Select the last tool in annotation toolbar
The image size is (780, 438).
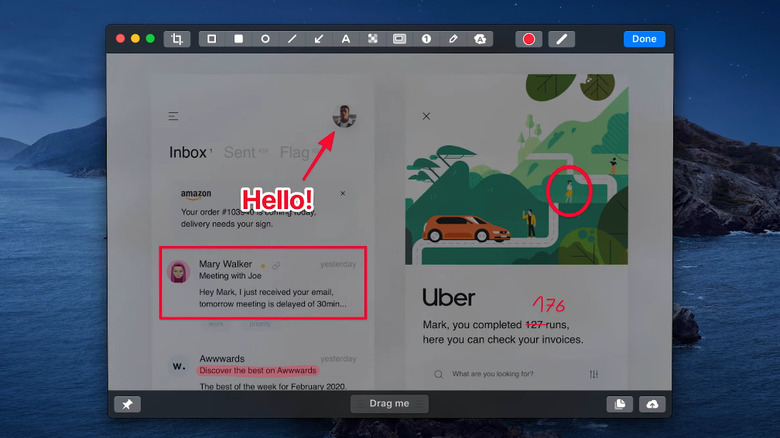tap(480, 39)
